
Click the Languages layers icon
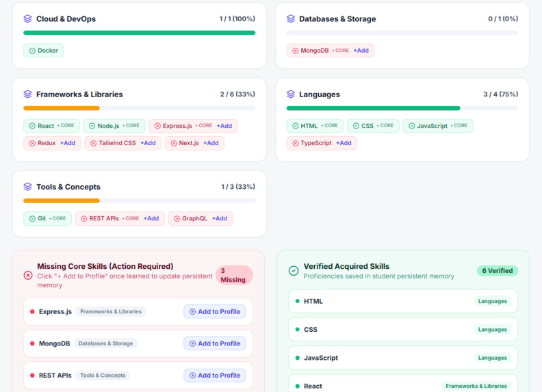point(291,94)
